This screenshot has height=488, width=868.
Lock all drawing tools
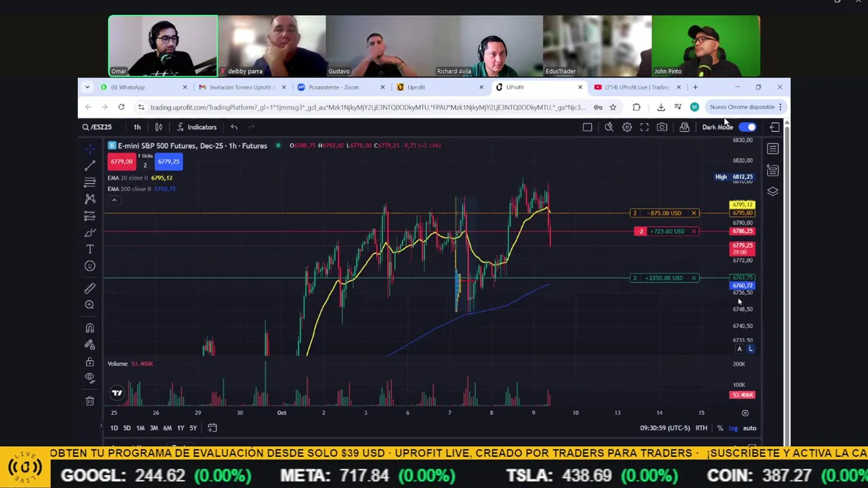point(90,362)
